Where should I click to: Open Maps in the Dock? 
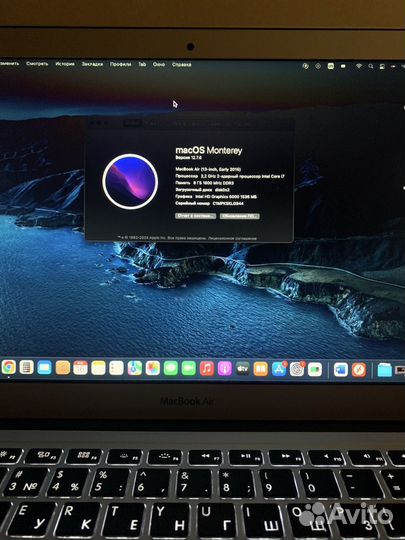click(134, 368)
